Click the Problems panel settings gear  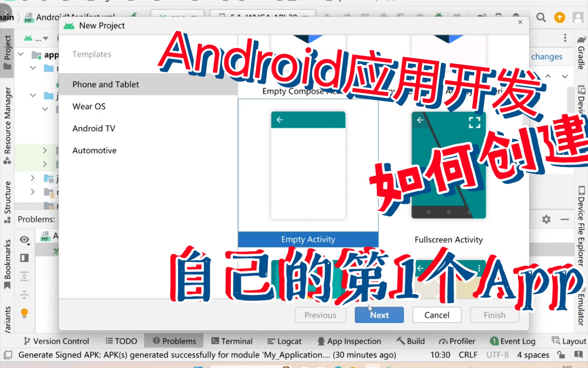point(546,219)
